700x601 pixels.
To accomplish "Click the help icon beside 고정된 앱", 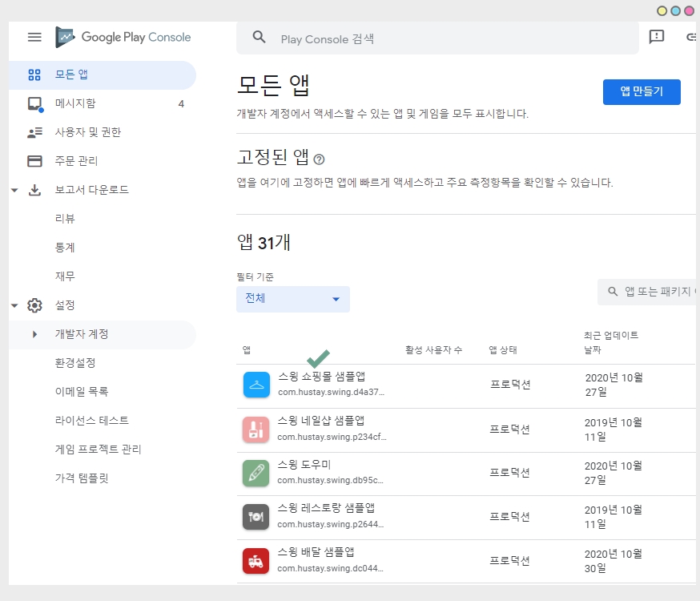I will [x=320, y=159].
